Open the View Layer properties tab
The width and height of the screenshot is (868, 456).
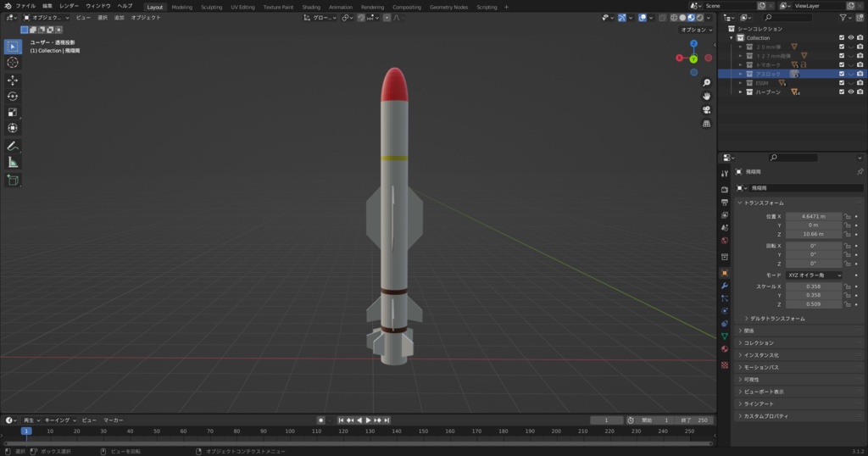725,214
